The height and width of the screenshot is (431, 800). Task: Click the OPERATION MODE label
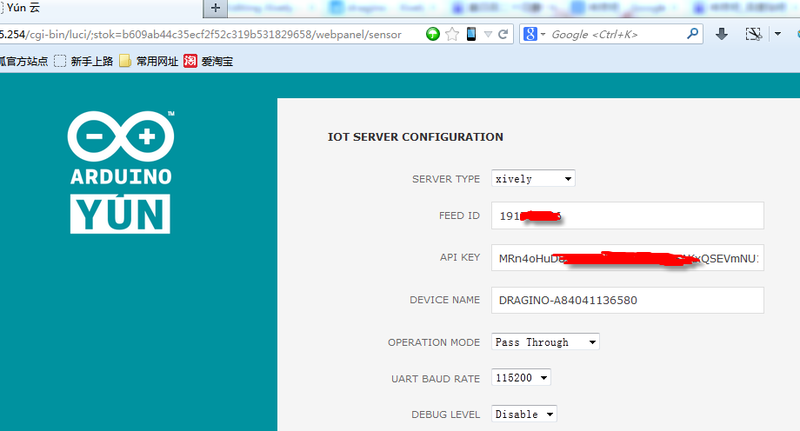434,342
